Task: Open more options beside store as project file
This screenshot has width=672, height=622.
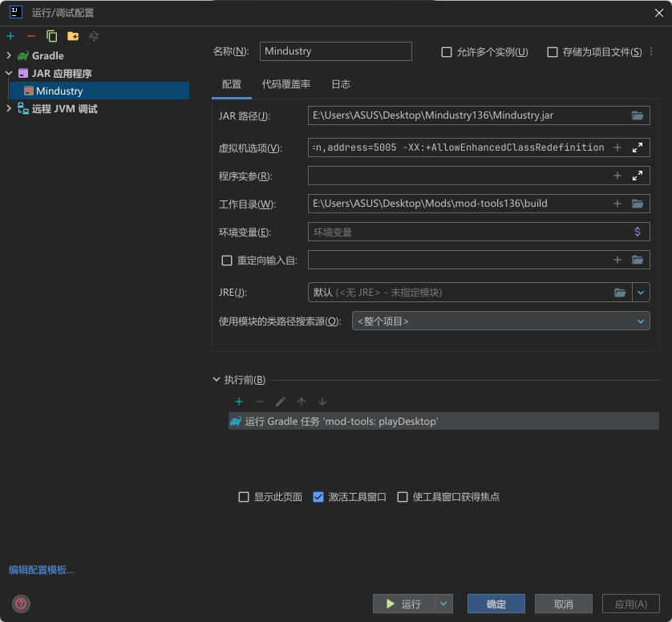Action: tap(651, 52)
